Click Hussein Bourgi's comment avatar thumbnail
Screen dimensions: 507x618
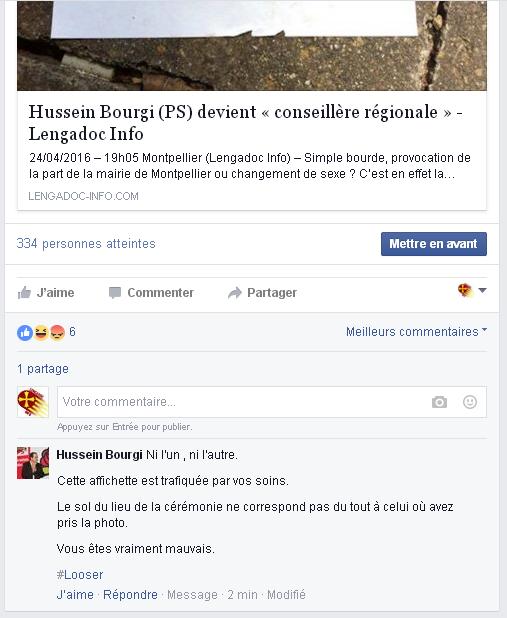pos(33,463)
